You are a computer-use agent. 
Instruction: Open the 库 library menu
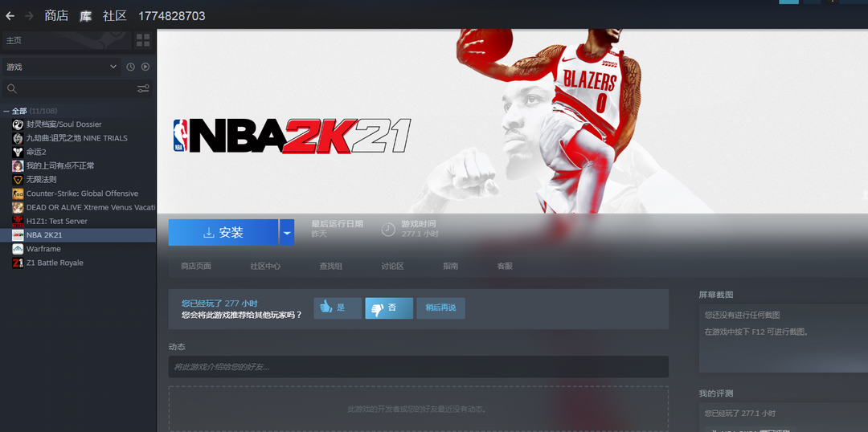click(x=85, y=16)
